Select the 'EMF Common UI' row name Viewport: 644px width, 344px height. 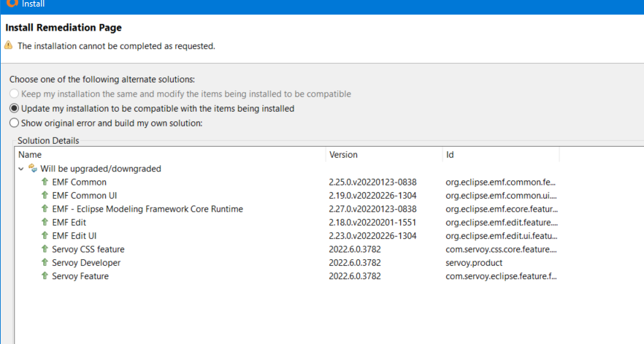coord(85,196)
